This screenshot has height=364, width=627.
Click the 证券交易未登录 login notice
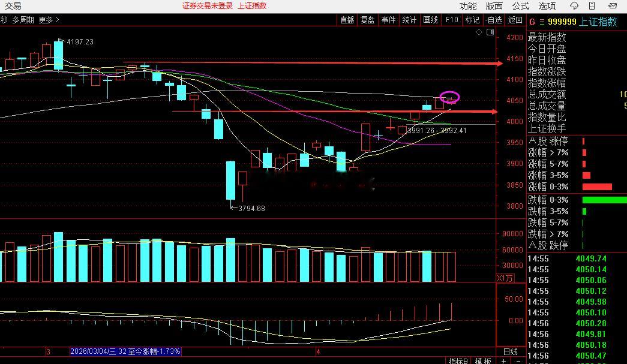(x=208, y=5)
